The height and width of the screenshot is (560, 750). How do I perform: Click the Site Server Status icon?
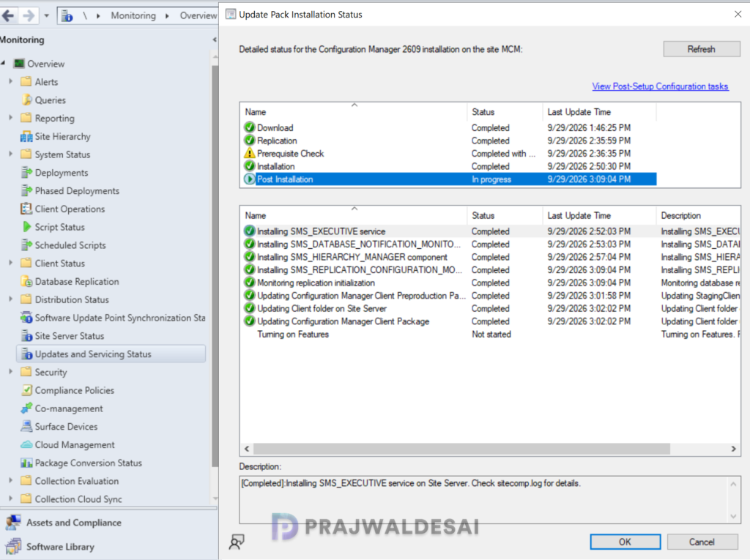(26, 336)
